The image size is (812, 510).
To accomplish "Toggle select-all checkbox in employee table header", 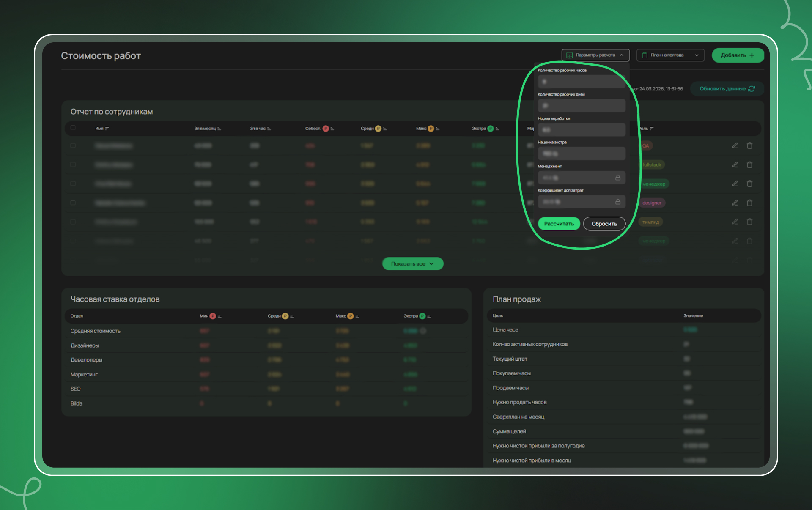I will pyautogui.click(x=73, y=128).
